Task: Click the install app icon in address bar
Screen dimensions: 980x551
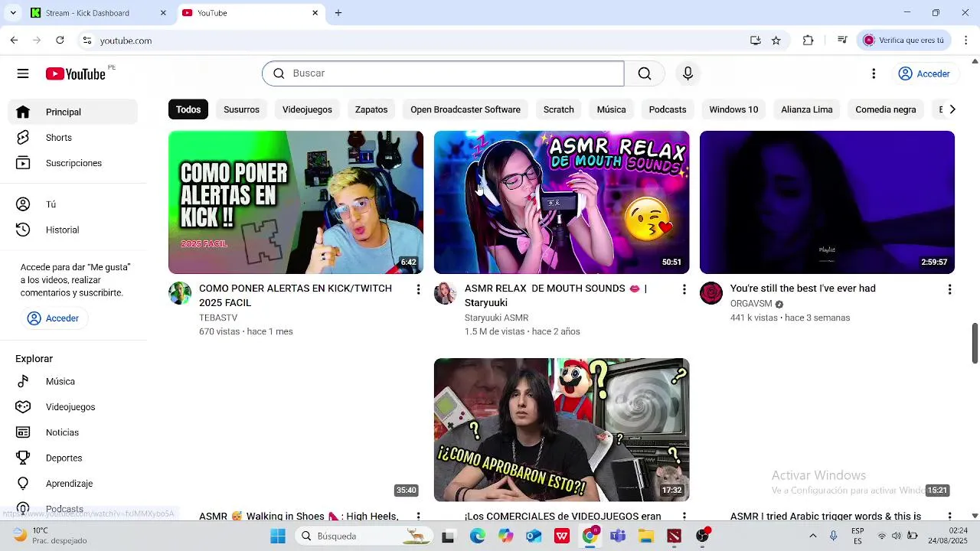Action: 756,41
